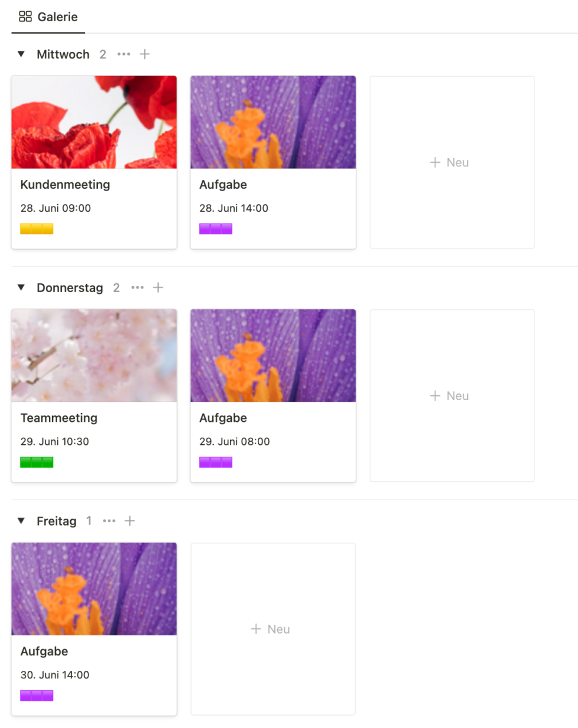This screenshot has width=578, height=728.
Task: Add new entry with Mittwoch plus icon
Action: (x=144, y=54)
